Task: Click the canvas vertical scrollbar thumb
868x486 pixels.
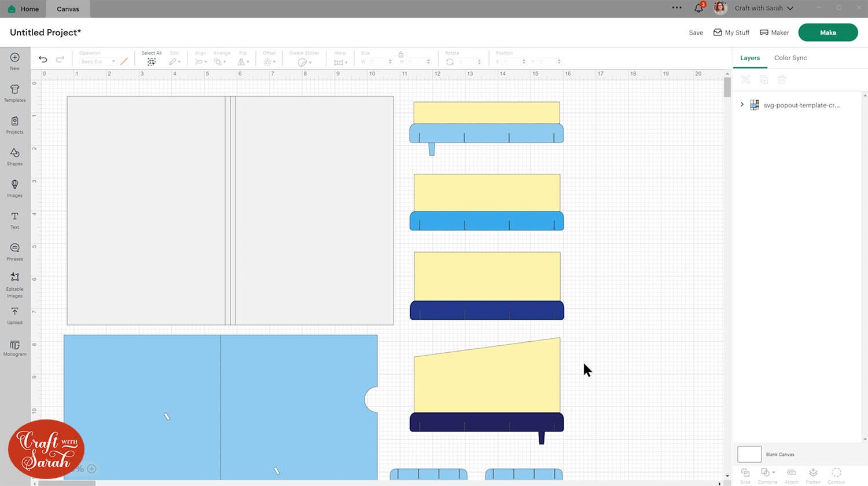Action: point(727,87)
